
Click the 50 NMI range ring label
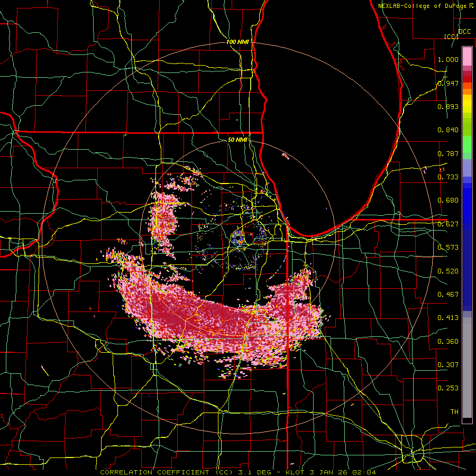pos(237,140)
